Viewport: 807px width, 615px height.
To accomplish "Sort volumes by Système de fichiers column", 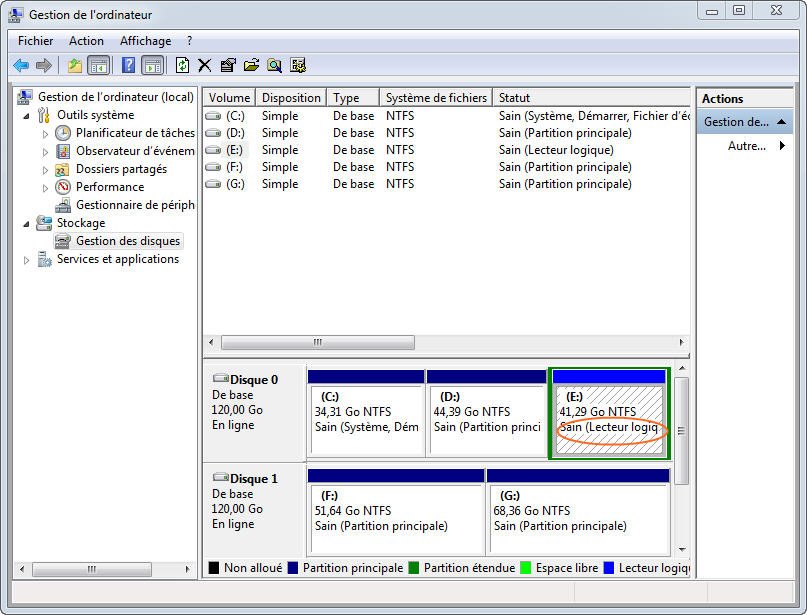I will [x=436, y=98].
